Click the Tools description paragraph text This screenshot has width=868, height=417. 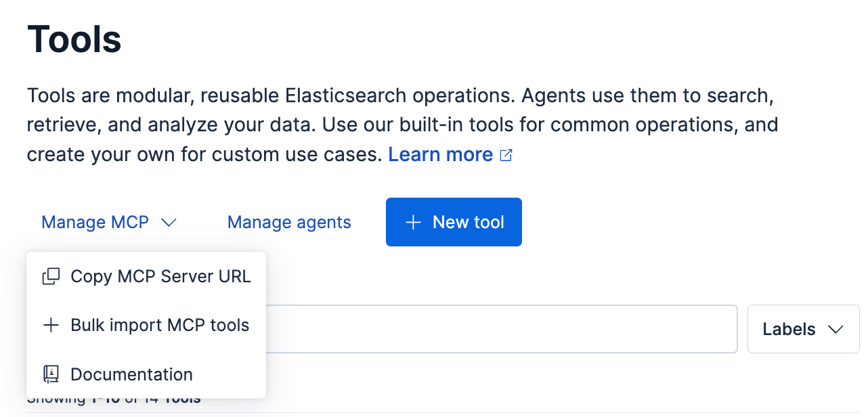[x=403, y=125]
